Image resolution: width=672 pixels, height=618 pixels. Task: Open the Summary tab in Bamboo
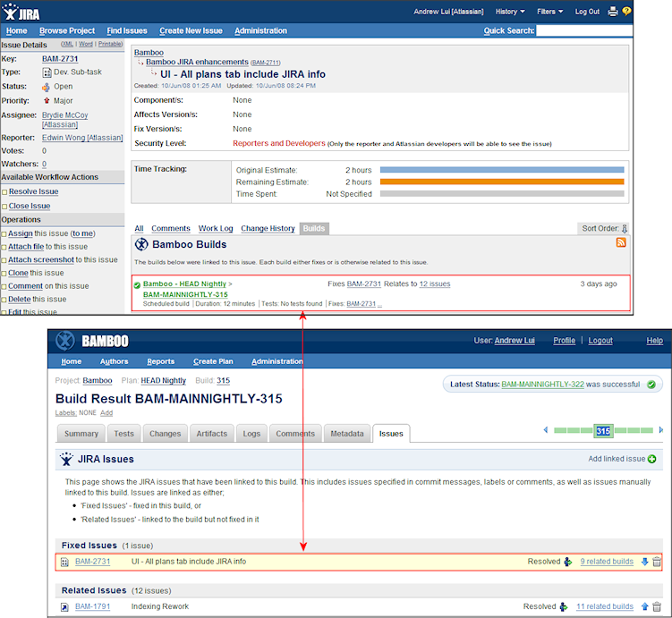(81, 434)
